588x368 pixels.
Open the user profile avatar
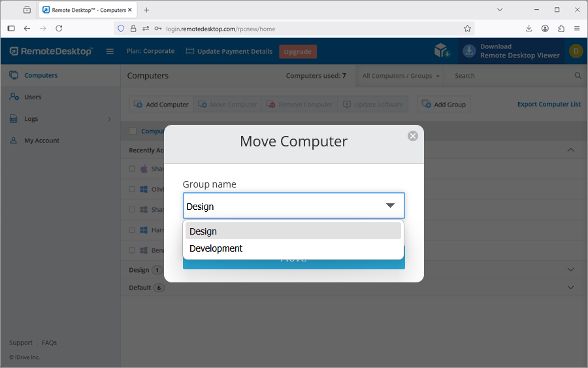pos(575,51)
